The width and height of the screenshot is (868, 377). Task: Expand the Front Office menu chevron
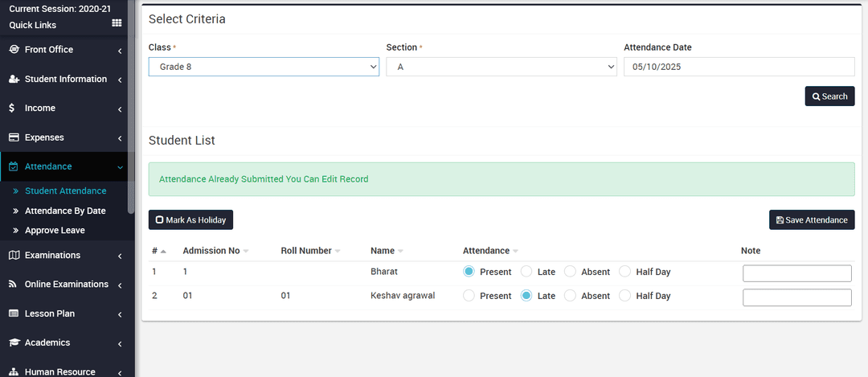click(x=120, y=51)
